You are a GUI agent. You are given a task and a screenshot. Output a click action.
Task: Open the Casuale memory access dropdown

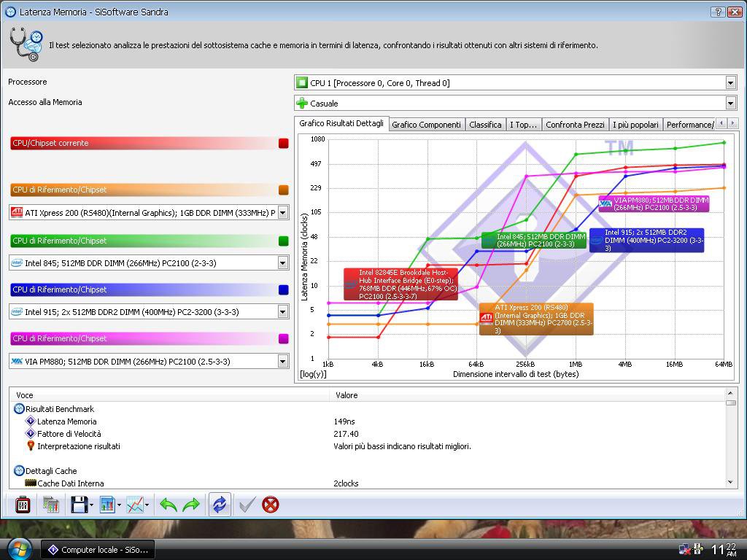pos(730,104)
